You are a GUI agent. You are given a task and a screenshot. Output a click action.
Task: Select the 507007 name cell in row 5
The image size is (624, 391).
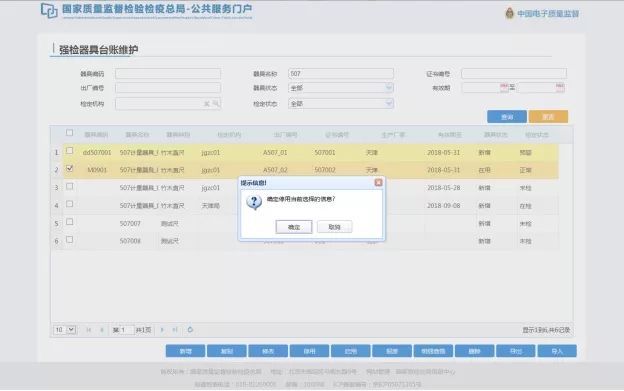[130, 224]
